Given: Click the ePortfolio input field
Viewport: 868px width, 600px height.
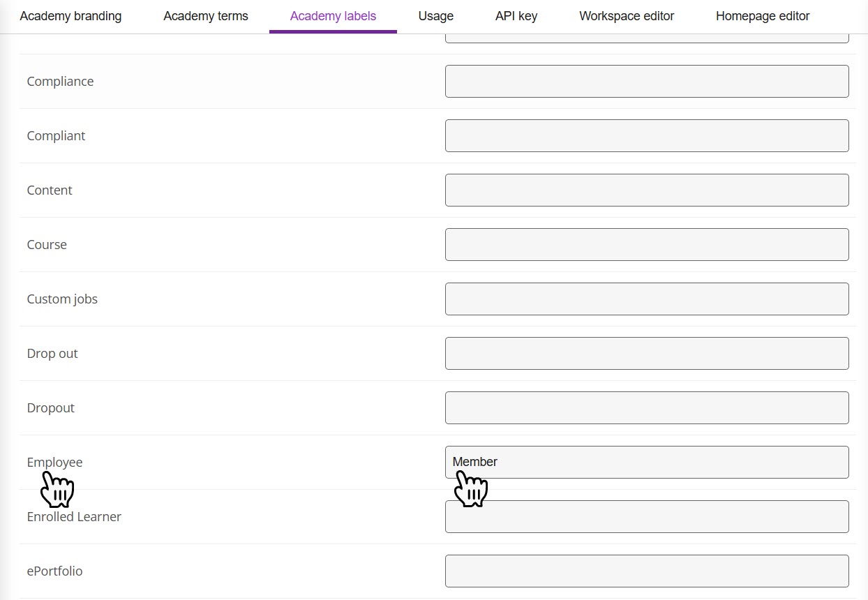Looking at the screenshot, I should (x=647, y=571).
